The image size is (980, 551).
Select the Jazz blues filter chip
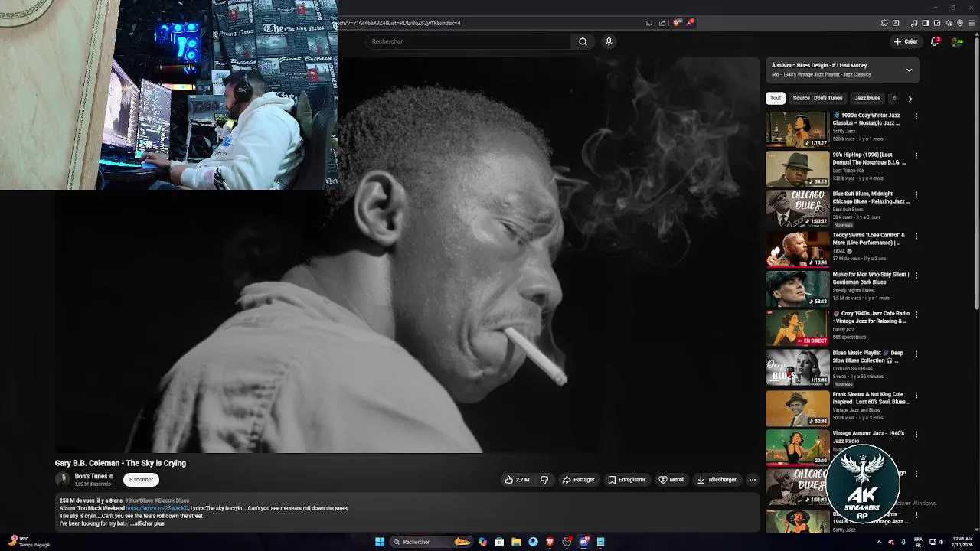point(867,98)
